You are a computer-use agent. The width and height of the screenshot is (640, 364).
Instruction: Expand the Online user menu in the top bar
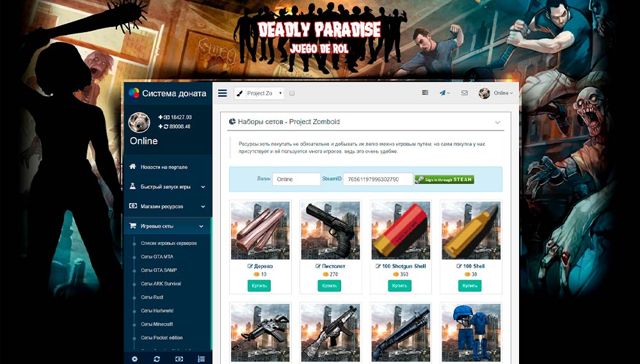pyautogui.click(x=497, y=93)
